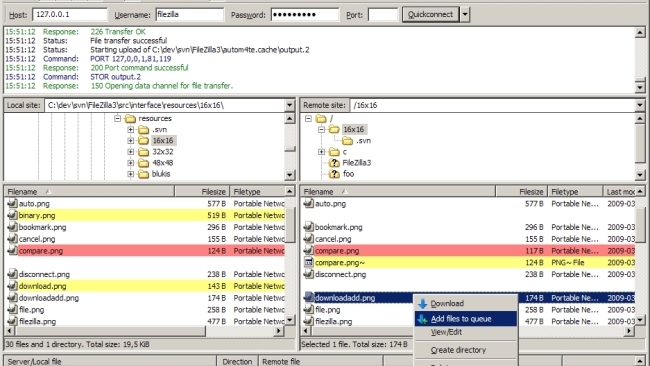Image resolution: width=650 pixels, height=366 pixels.
Task: Click the remote compare.png~ file icon
Action: tap(308, 262)
